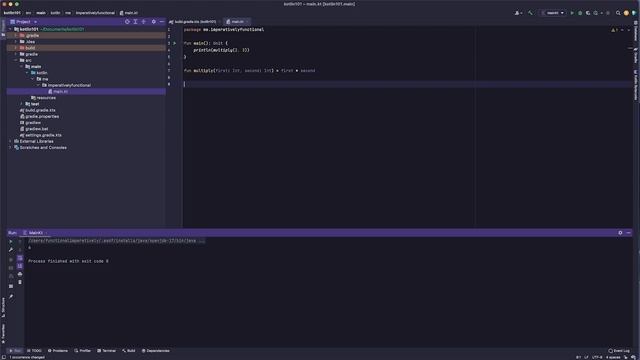640x360 pixels.
Task: Rerun MainKt from Run panel play icon
Action: click(11, 241)
